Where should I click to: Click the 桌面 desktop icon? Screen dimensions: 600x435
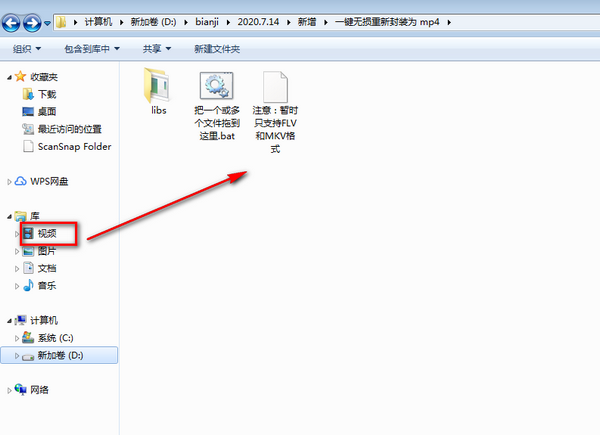pos(28,112)
